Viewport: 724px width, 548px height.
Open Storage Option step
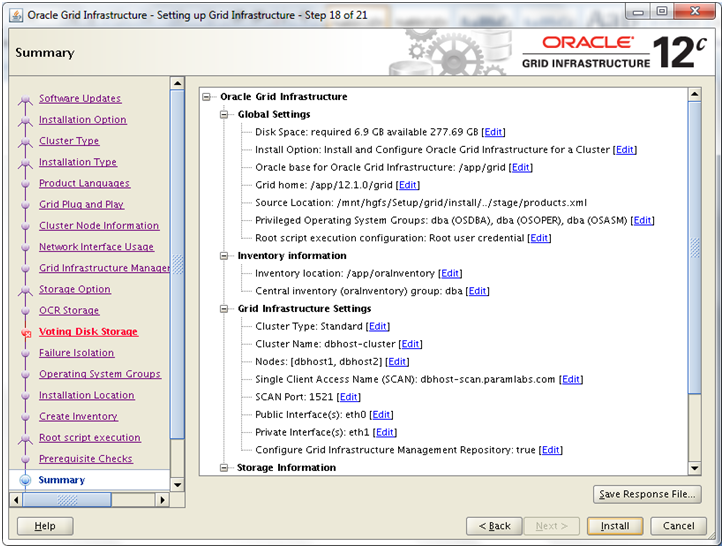[x=75, y=289]
